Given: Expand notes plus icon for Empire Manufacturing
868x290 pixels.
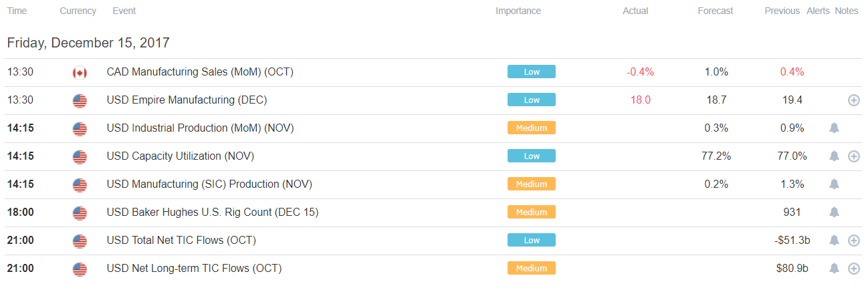Looking at the screenshot, I should point(853,100).
